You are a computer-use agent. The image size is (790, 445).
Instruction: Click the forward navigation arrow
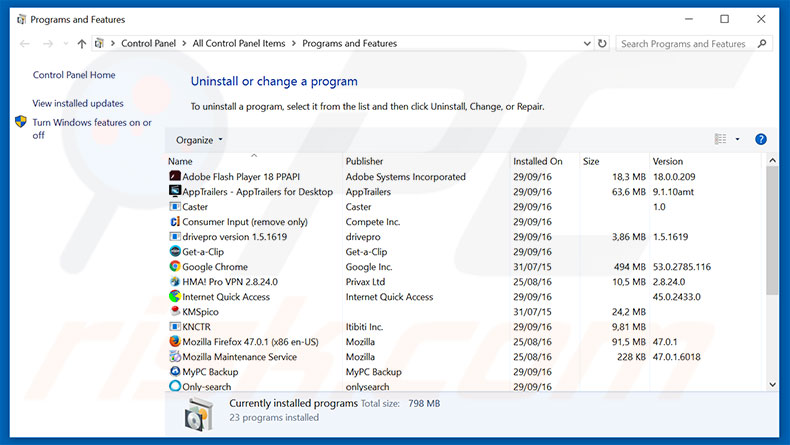tap(47, 44)
